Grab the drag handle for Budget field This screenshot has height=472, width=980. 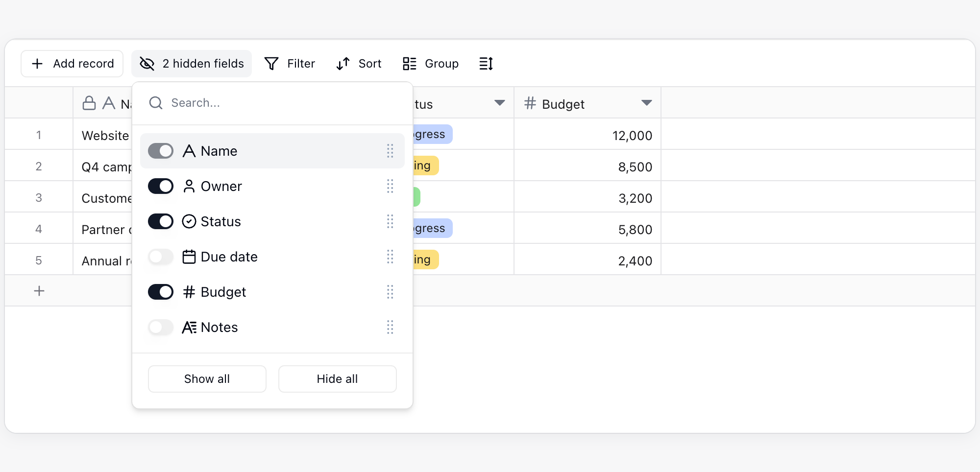390,292
